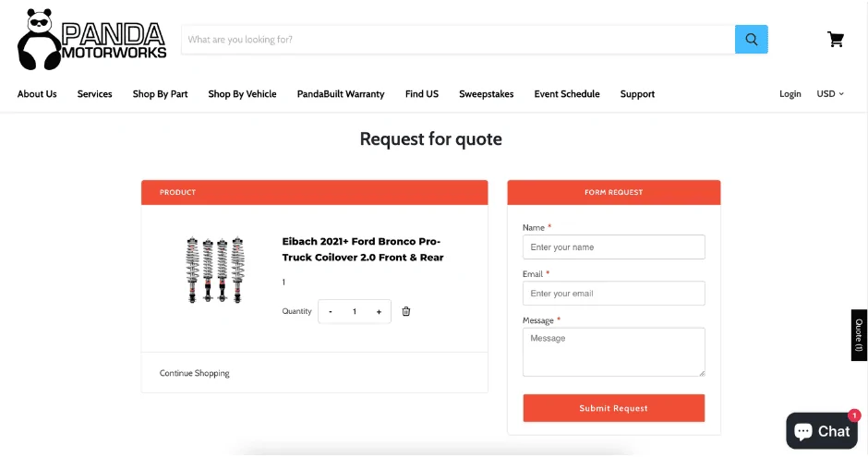Image resolution: width=868 pixels, height=457 pixels.
Task: Click the quantity value field
Action: click(x=355, y=311)
